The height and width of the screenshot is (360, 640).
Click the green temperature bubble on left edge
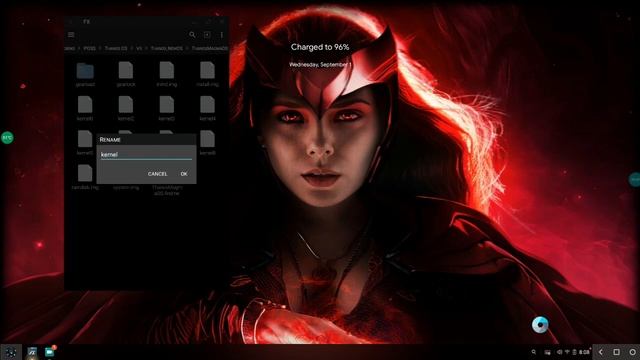tap(7, 138)
